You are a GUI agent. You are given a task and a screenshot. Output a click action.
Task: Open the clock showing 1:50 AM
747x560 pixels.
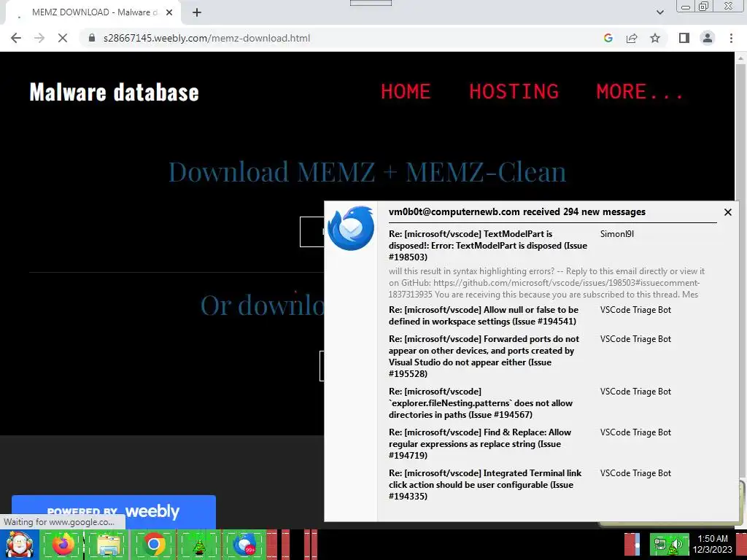[712, 544]
